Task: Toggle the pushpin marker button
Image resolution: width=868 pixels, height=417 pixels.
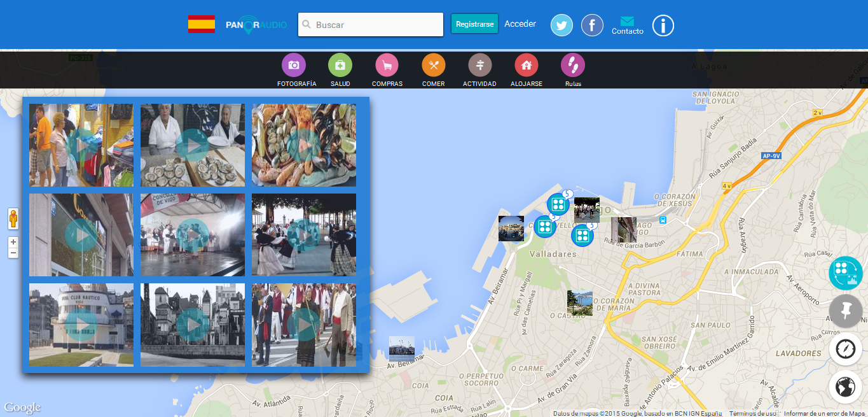Action: [x=845, y=311]
